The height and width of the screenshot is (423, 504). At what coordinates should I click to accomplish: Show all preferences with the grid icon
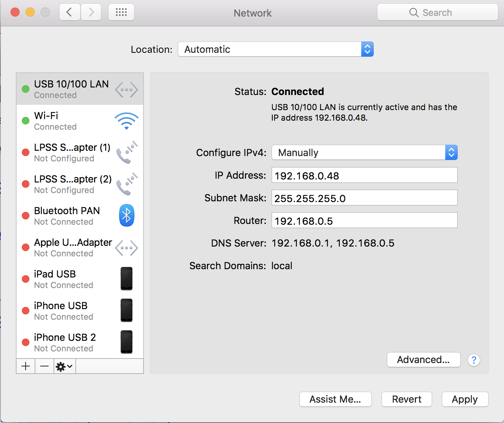pyautogui.click(x=121, y=12)
